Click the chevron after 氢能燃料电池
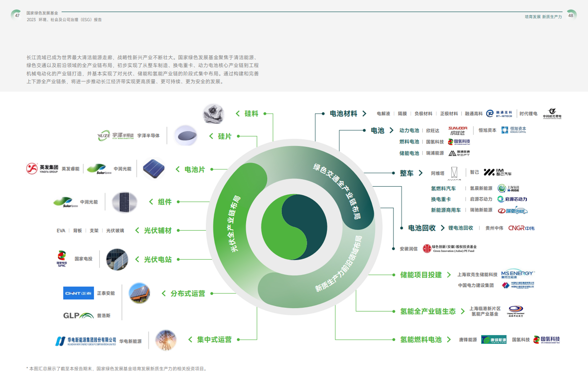 tap(449, 340)
